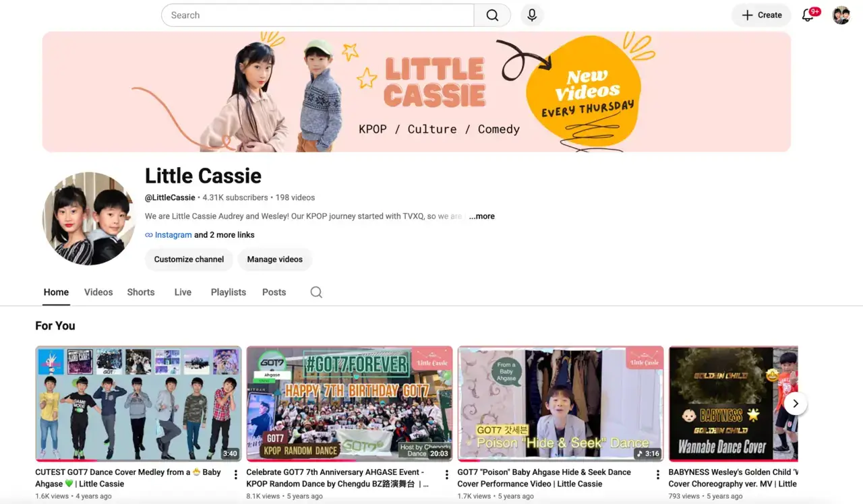Click Customize channel
Screen dimensions: 863x504
189,259
